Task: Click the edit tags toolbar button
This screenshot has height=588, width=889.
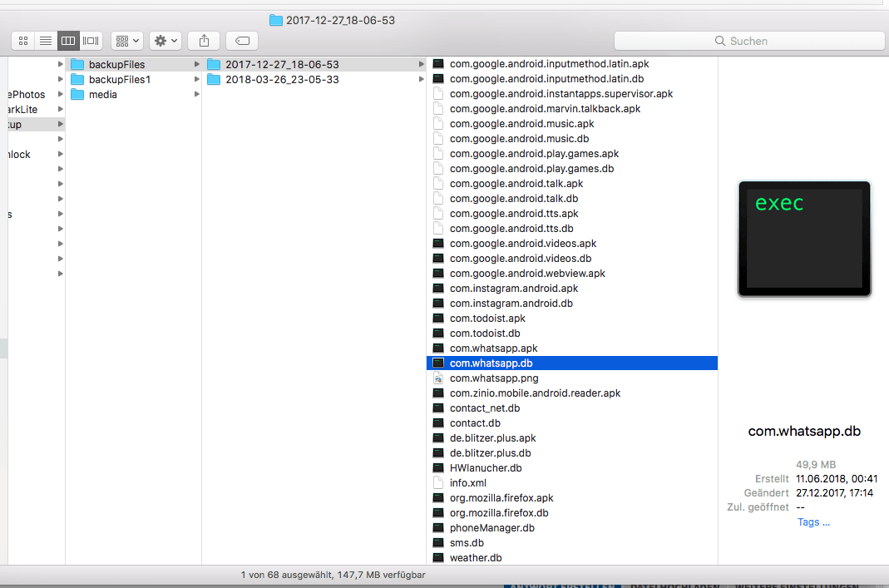Action: pos(242,41)
